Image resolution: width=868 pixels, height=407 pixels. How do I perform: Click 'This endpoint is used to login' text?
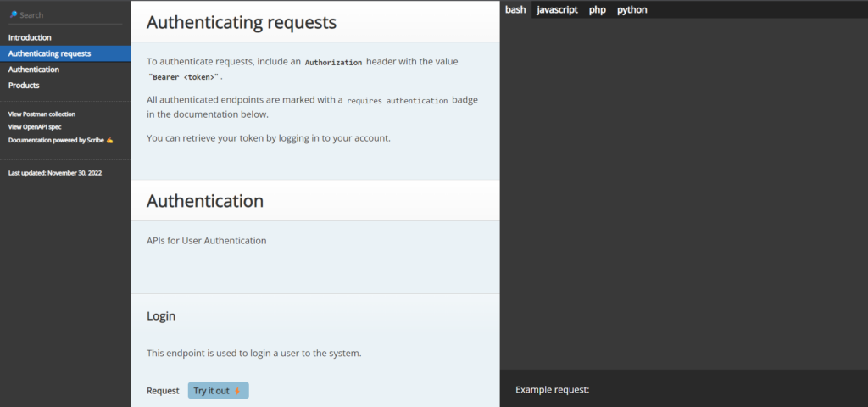[x=254, y=353]
